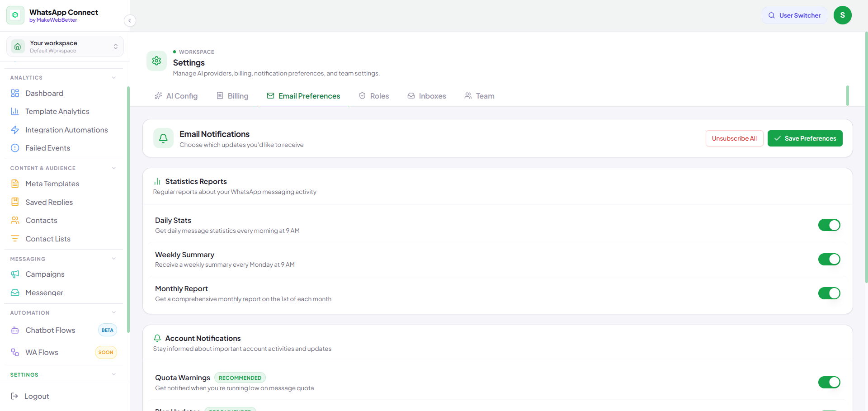Switch to the Inboxes tab
Viewport: 868px width, 411px height.
[x=427, y=96]
